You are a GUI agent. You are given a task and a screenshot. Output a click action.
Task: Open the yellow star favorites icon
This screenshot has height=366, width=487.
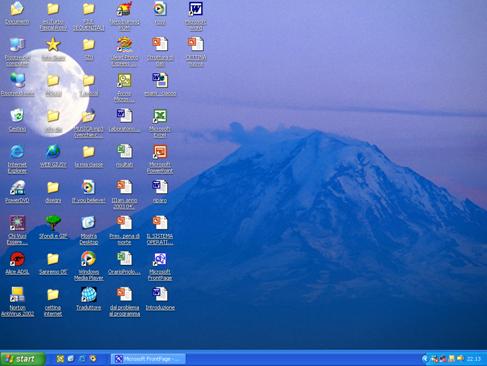(53, 44)
